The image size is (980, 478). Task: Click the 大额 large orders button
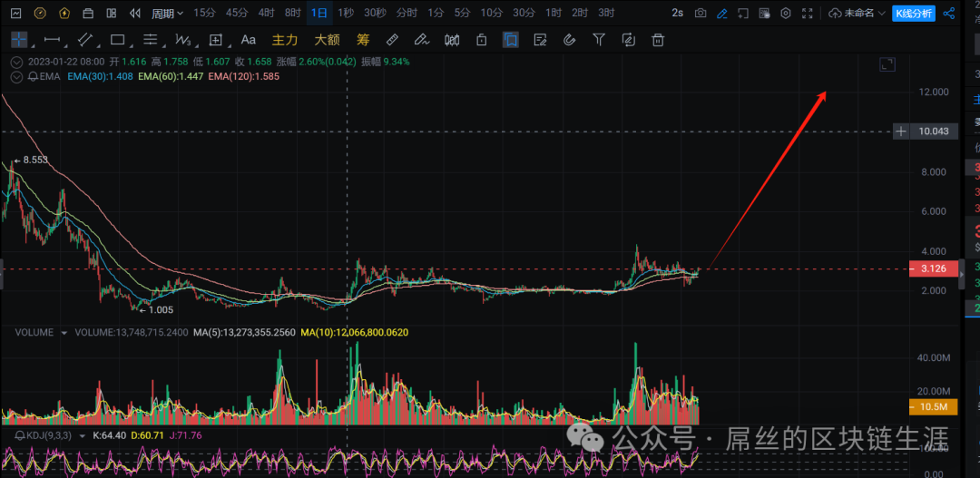tap(327, 40)
